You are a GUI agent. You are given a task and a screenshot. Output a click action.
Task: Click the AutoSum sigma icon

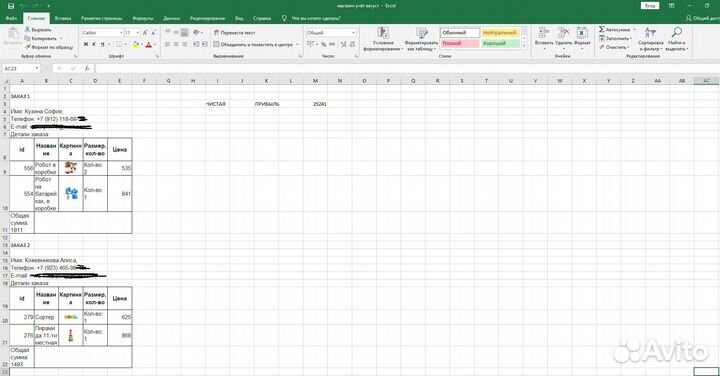tap(602, 29)
